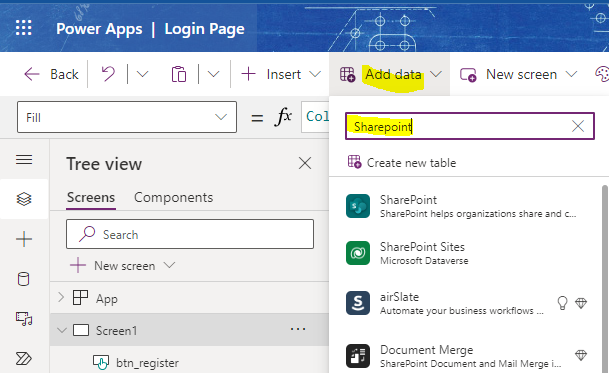Image resolution: width=609 pixels, height=373 pixels.
Task: Expand the hamburger menu in left rail
Action: pyautogui.click(x=24, y=159)
